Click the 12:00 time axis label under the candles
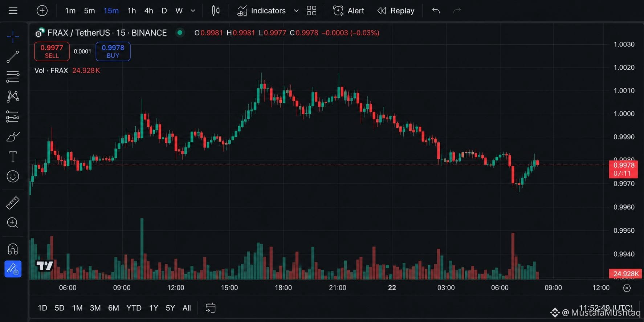Screen dimensions: 644x322 point(176,288)
